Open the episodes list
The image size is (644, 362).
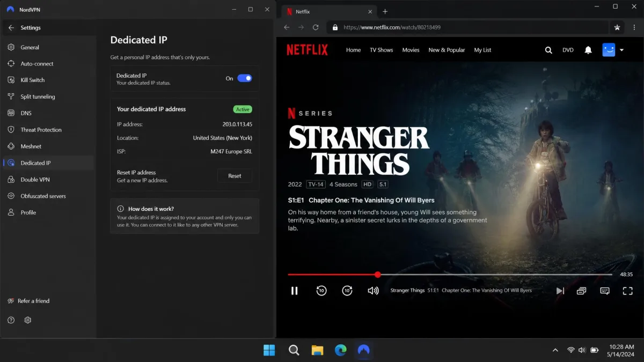coord(581,291)
